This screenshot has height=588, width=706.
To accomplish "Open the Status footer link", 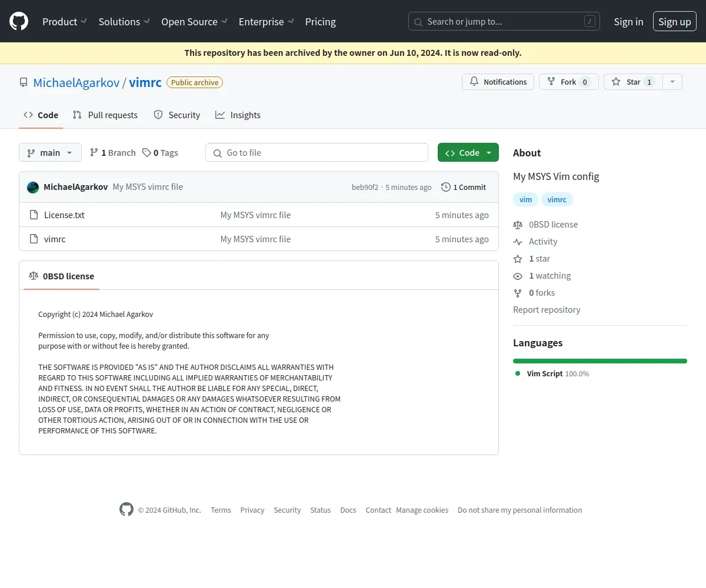I will [x=321, y=510].
